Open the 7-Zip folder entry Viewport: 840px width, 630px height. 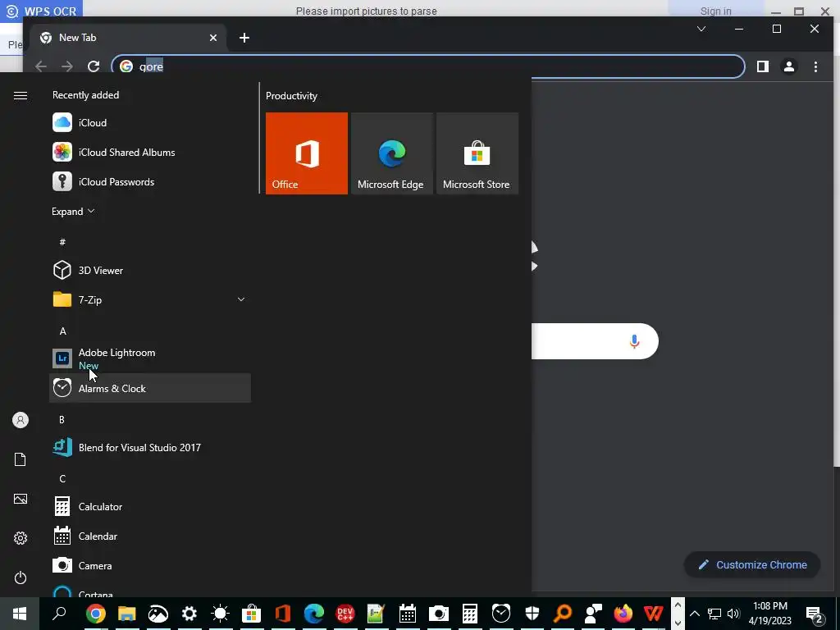(150, 299)
